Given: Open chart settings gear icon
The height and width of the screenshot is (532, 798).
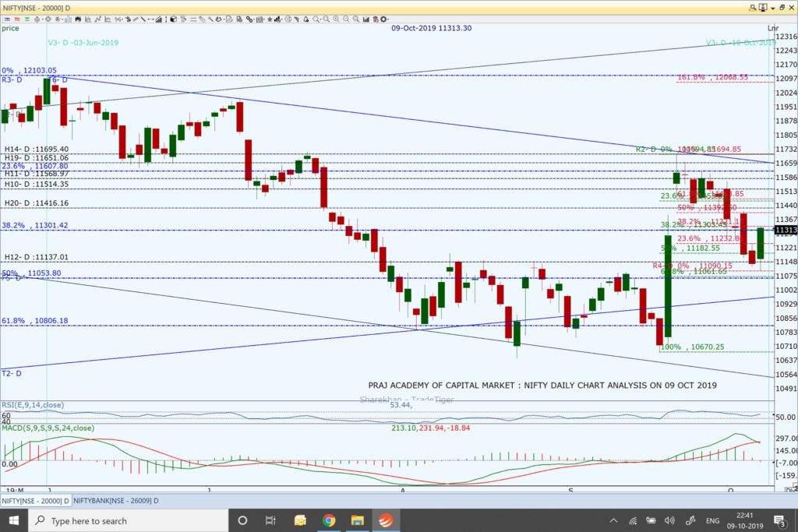Looking at the screenshot, I should pyautogui.click(x=384, y=19).
